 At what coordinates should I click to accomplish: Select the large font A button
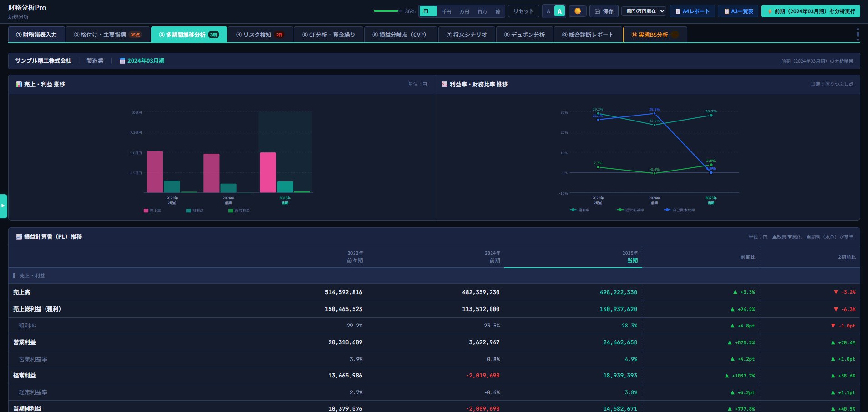click(559, 11)
